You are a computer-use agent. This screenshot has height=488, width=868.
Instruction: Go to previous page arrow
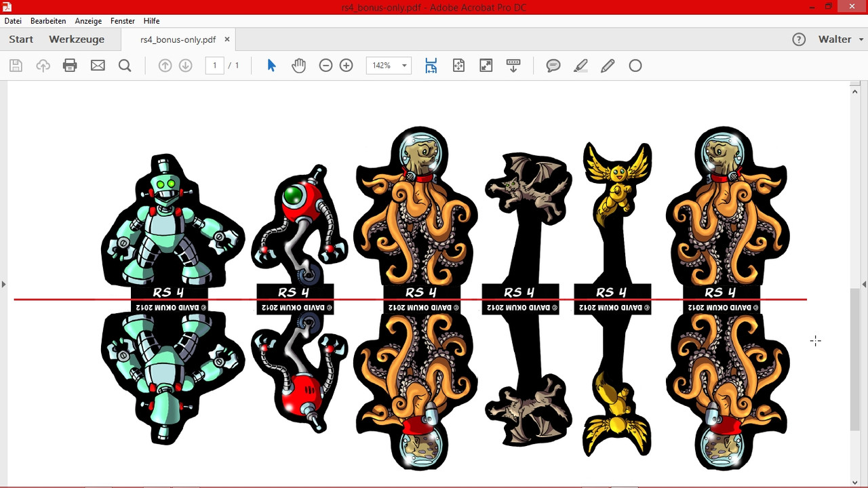point(165,66)
